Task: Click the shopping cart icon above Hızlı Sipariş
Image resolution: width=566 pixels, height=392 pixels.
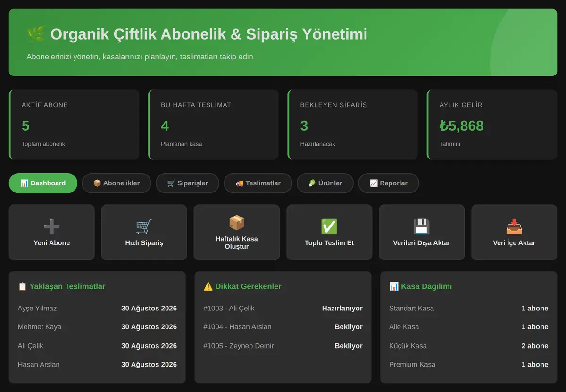Action: [144, 226]
